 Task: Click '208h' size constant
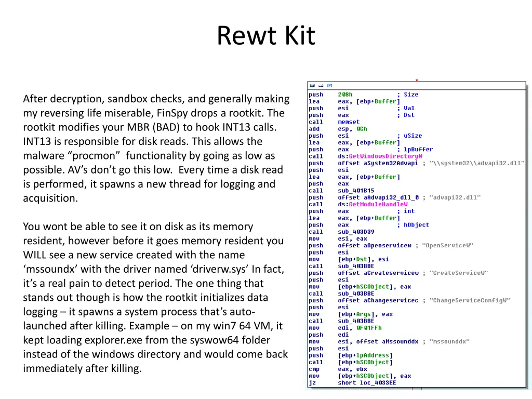pyautogui.click(x=345, y=95)
